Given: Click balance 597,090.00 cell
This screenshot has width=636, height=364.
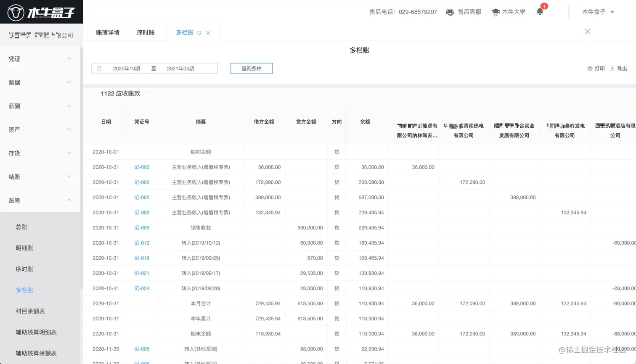Looking at the screenshot, I should click(x=371, y=198).
